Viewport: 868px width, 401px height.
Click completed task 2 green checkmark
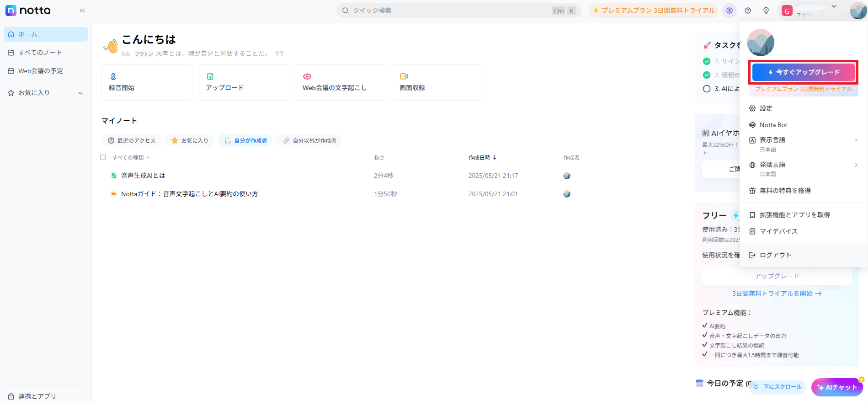click(707, 75)
